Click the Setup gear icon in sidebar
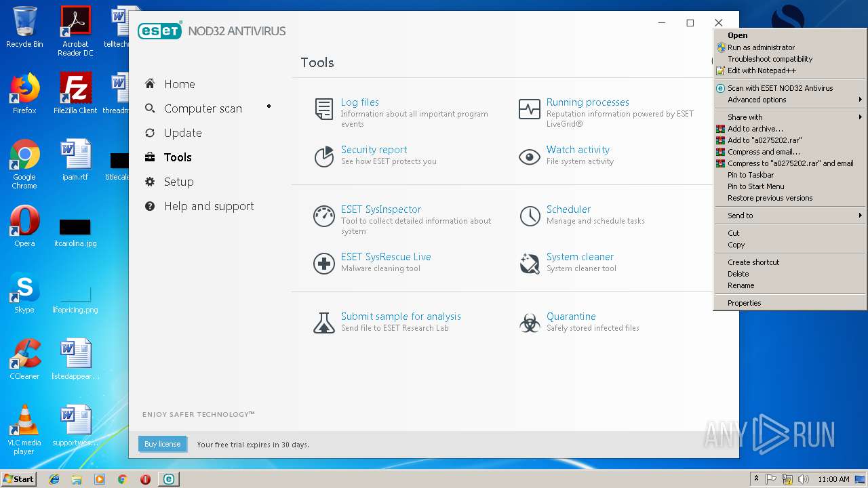 tap(150, 182)
